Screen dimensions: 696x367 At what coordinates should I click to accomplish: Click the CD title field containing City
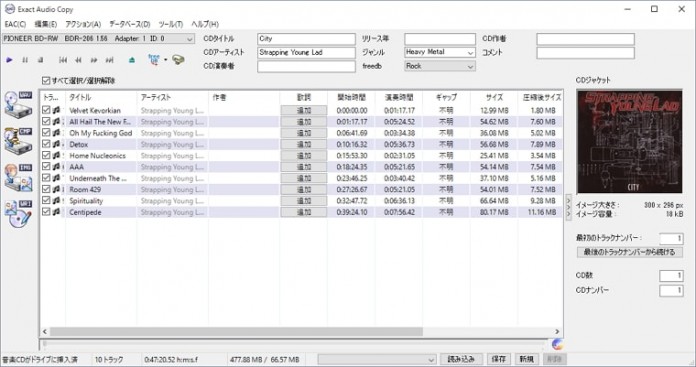[306, 39]
